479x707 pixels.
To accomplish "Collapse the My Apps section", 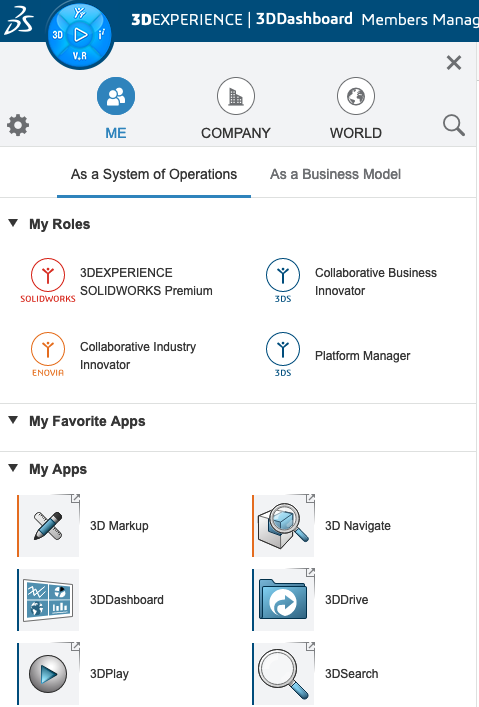I will 13,468.
